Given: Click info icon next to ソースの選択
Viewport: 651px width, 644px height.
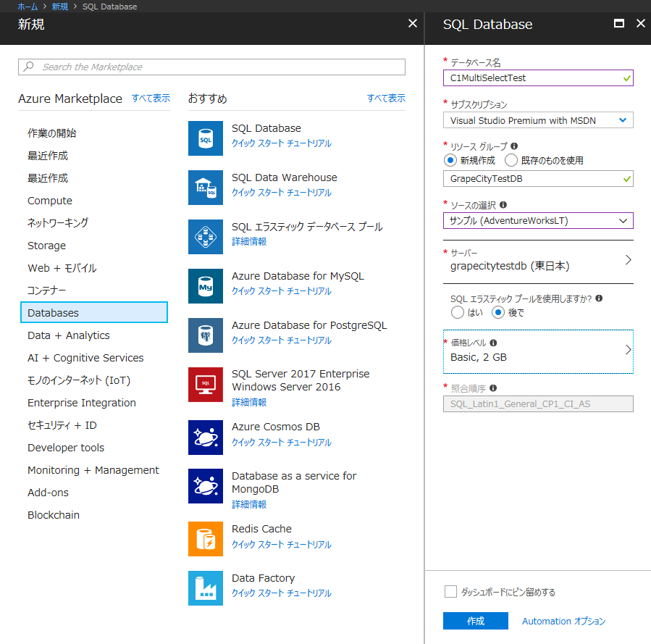Looking at the screenshot, I should point(503,205).
